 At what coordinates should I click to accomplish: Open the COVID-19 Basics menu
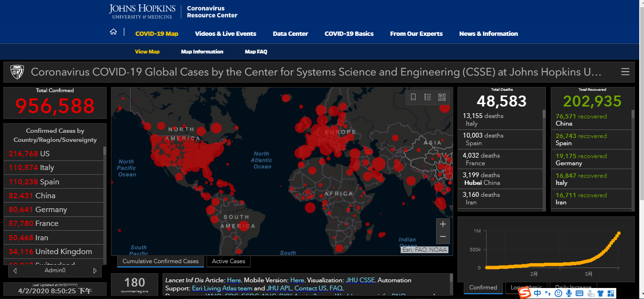(349, 34)
